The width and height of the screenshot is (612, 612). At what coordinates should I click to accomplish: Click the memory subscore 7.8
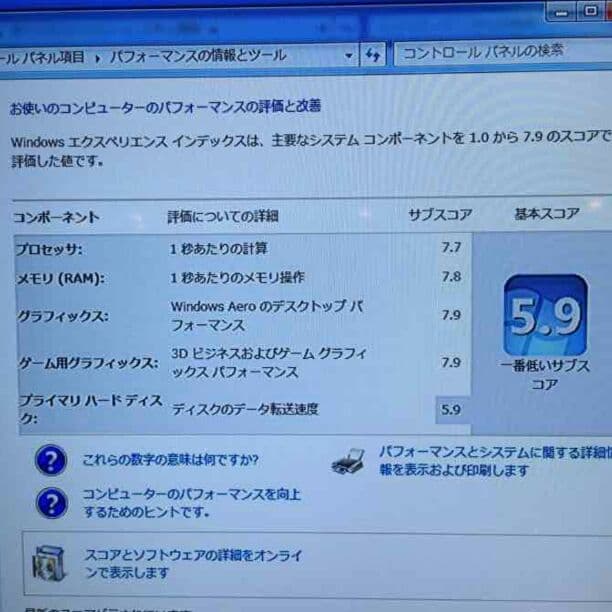pos(452,277)
